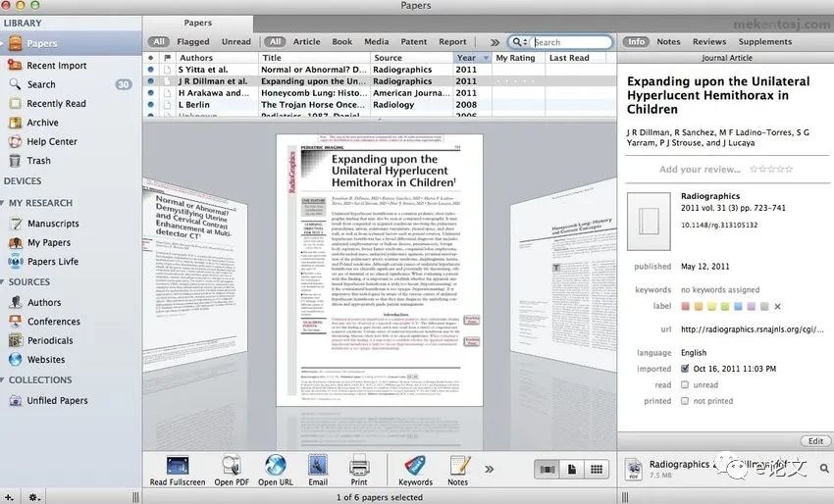
Task: Expand more filter types chevron
Action: click(495, 42)
